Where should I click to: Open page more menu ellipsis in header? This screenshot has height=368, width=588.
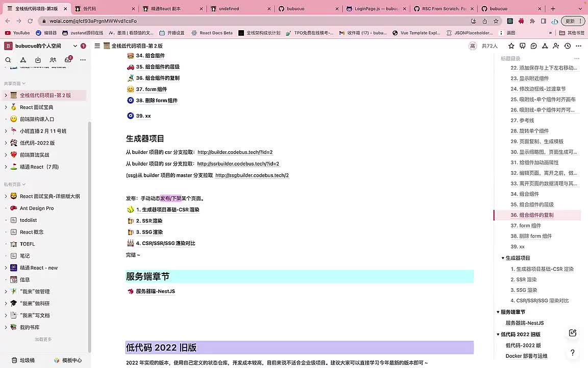(x=579, y=46)
